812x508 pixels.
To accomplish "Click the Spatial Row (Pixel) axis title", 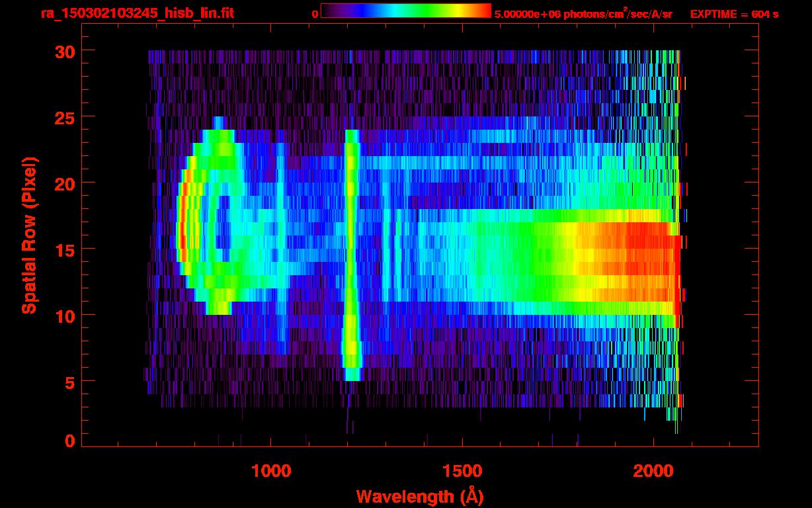I will 29,235.
